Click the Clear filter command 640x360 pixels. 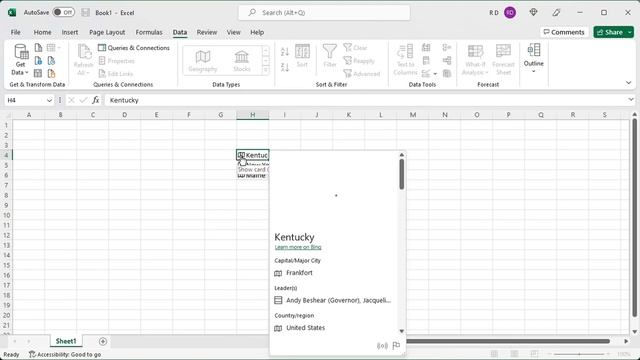356,48
